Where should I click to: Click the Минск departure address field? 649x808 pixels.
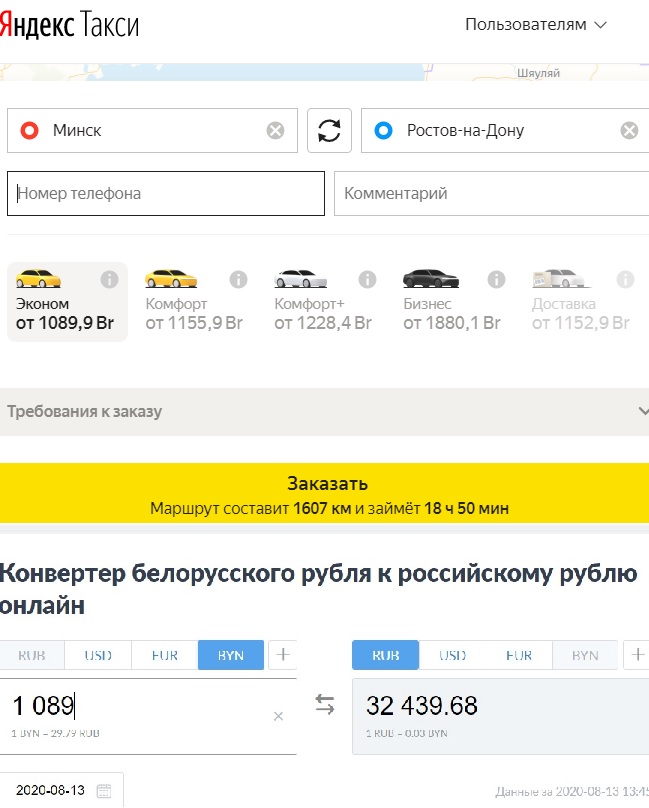coord(152,130)
